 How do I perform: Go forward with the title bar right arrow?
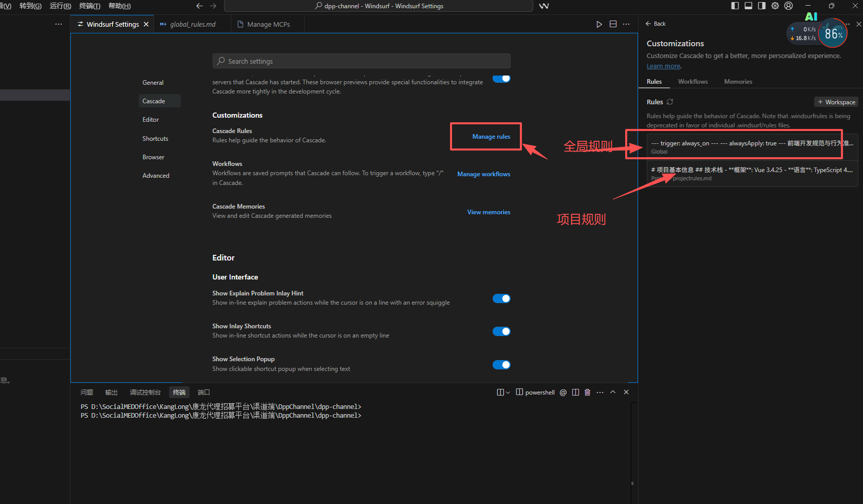(x=213, y=6)
